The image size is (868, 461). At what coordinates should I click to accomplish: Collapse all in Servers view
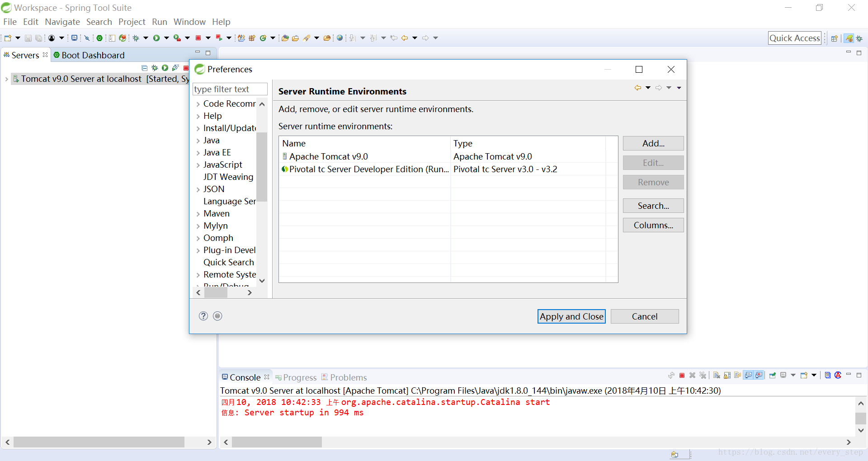coord(145,68)
